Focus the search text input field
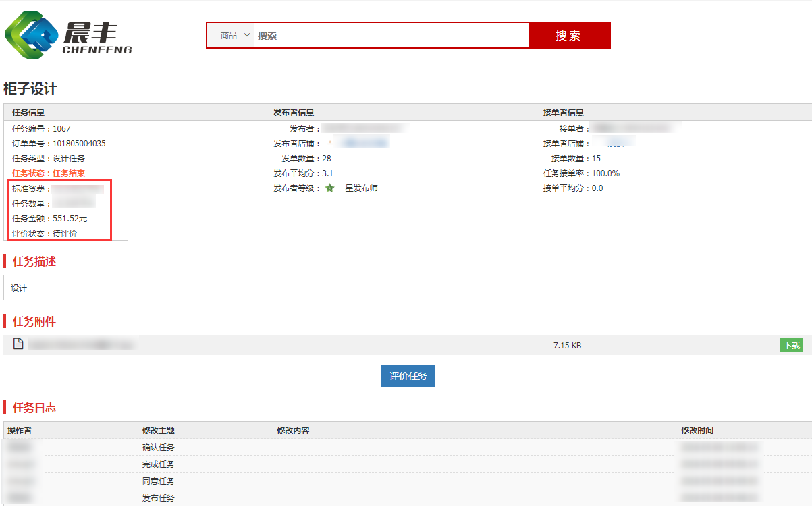 (x=391, y=36)
